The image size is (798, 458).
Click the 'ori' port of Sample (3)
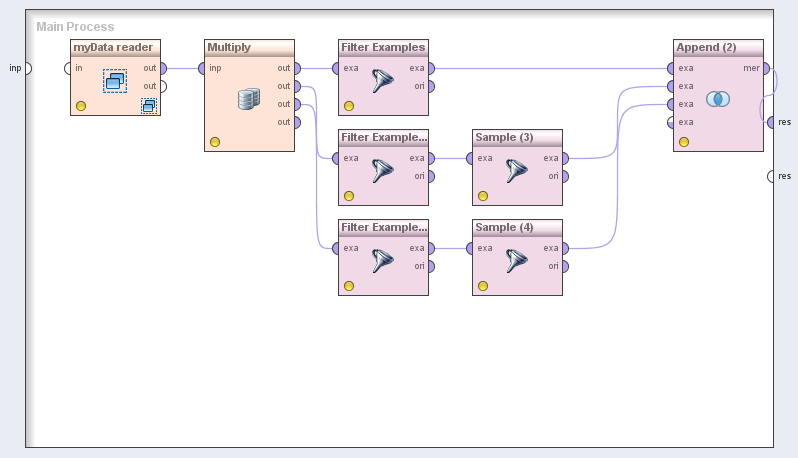(565, 176)
